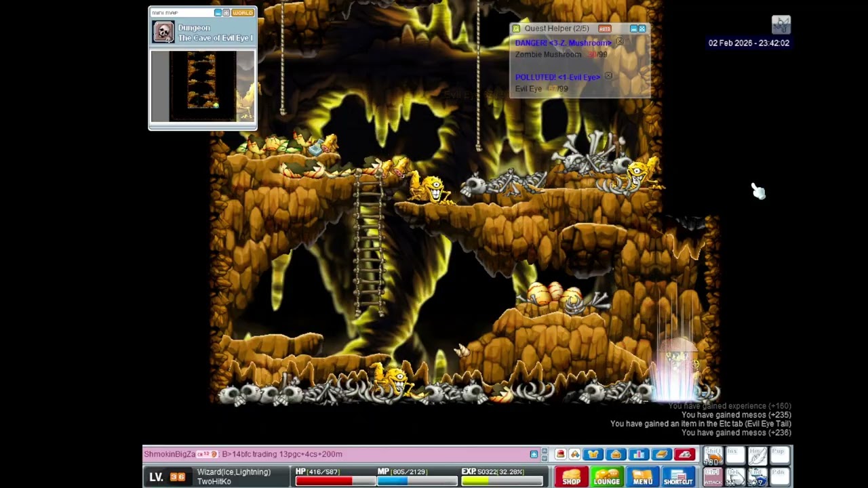Click the Shift quick-slot skill icon
868x488 pixels.
tap(713, 455)
